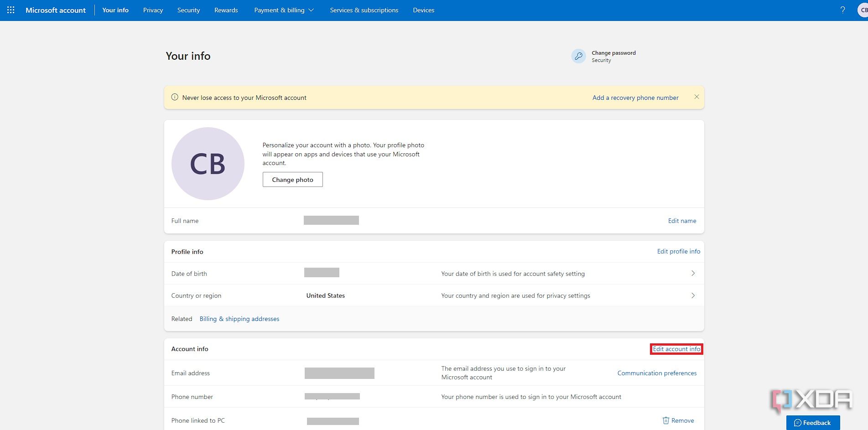Open the Security tab
The width and height of the screenshot is (868, 430).
[x=188, y=10]
